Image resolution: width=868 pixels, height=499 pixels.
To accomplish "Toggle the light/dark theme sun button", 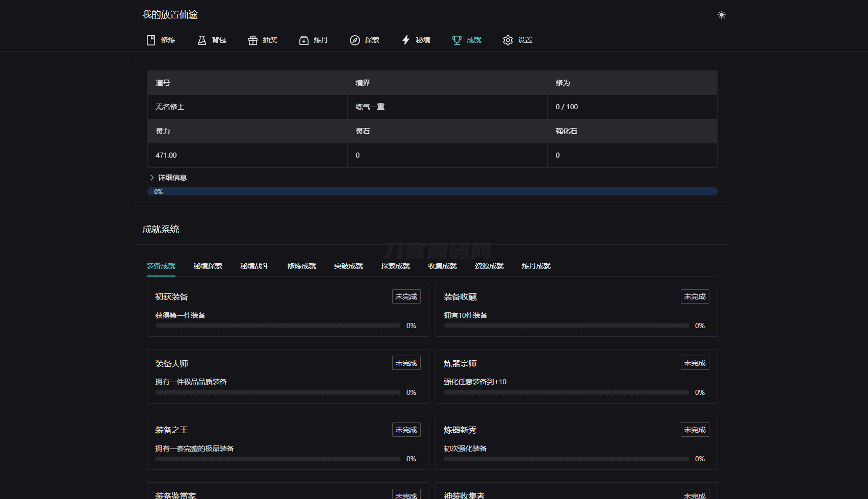I will point(721,15).
